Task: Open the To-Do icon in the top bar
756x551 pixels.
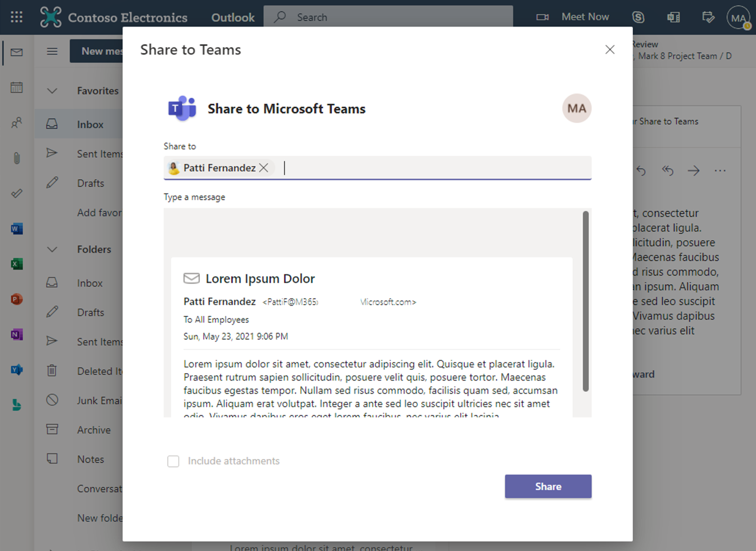Action: pyautogui.click(x=708, y=17)
